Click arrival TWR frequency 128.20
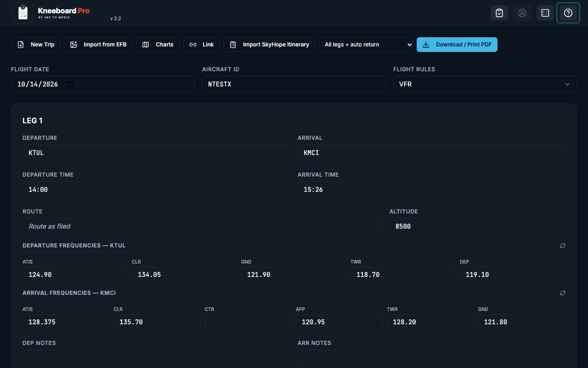Screen dimensions: 588x368 [431, 322]
